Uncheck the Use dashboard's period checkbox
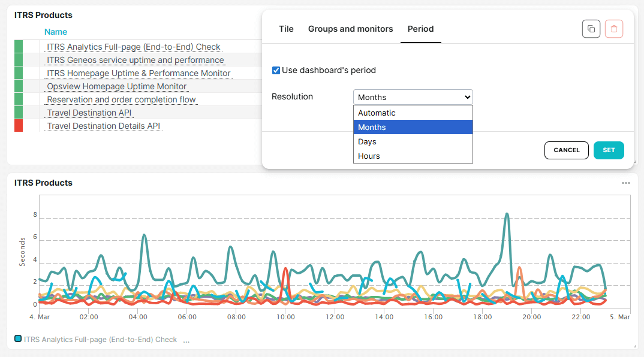 276,69
